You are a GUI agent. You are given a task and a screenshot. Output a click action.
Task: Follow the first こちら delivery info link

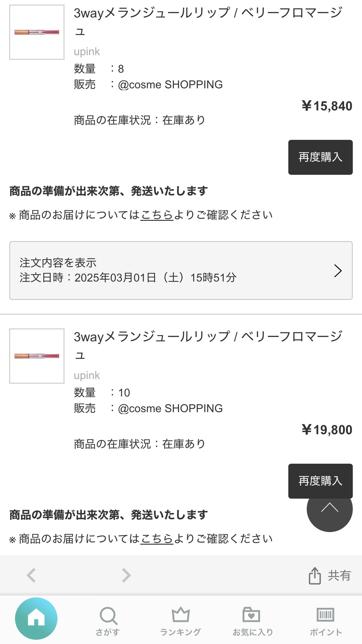(x=157, y=215)
